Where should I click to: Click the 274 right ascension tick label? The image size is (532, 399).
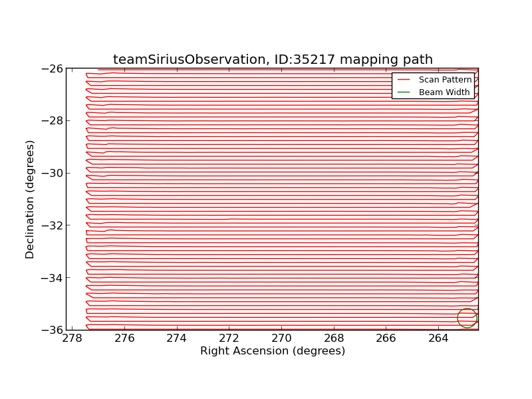[177, 338]
